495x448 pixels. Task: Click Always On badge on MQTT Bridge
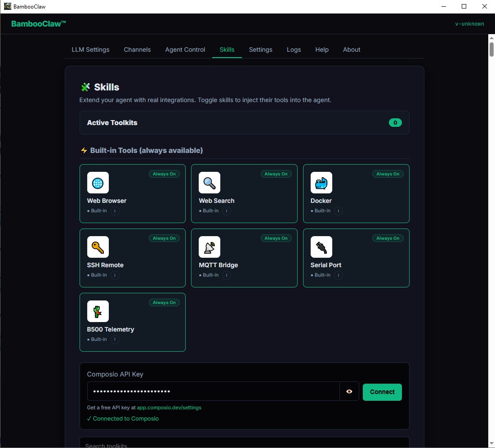pyautogui.click(x=276, y=238)
